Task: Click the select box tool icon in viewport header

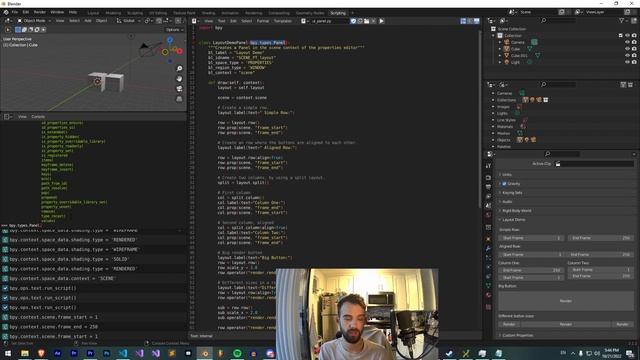Action: click(18, 29)
